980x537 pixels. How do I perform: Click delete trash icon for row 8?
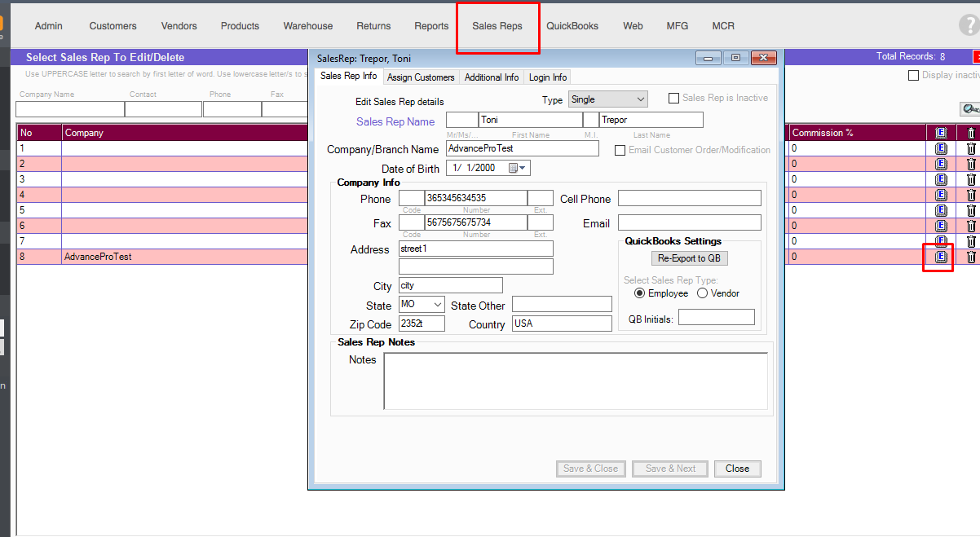tap(970, 257)
